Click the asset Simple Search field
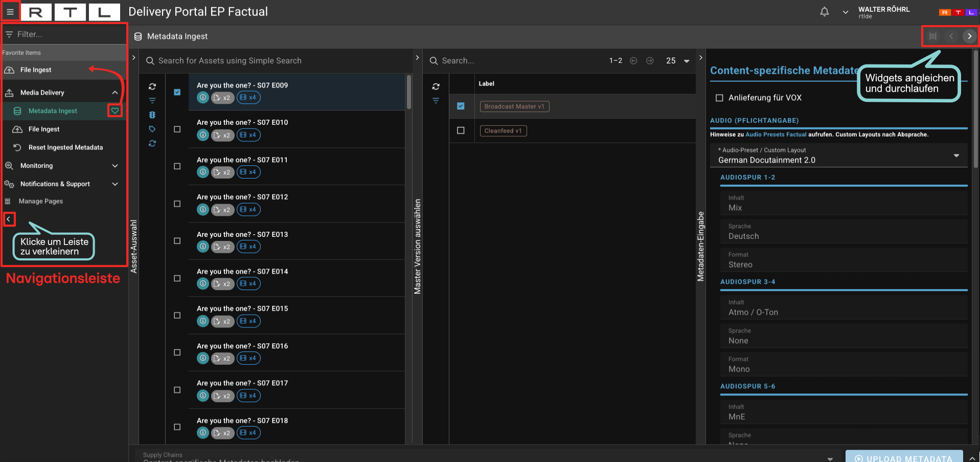 (276, 61)
